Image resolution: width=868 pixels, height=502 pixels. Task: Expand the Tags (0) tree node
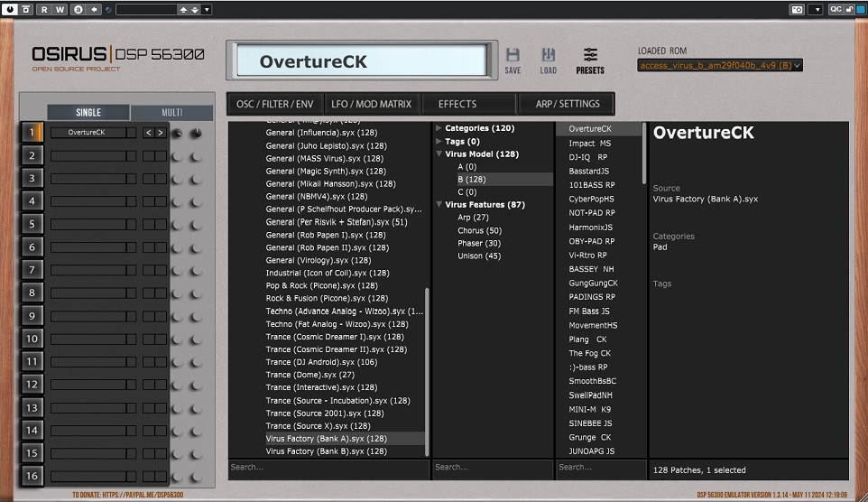tap(439, 141)
